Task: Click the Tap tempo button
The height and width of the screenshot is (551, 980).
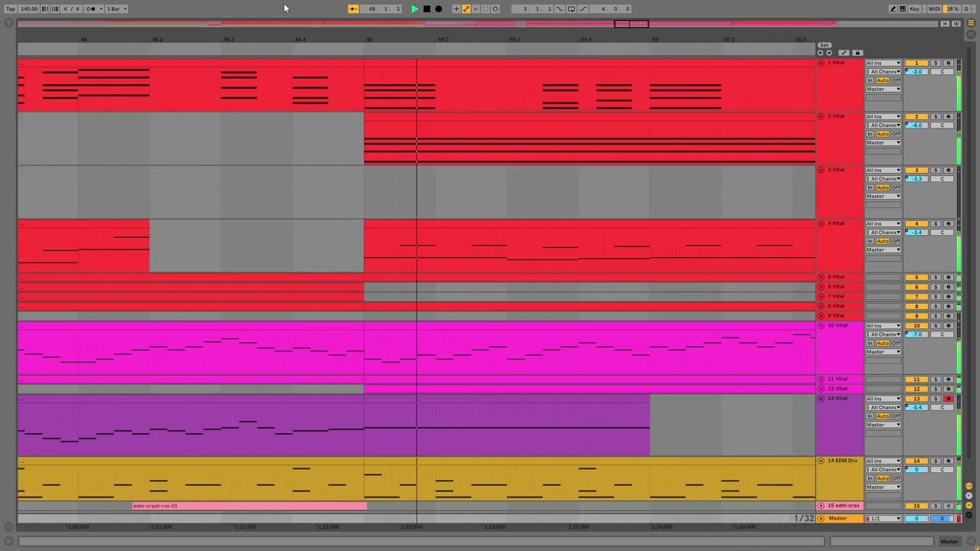Action: [10, 9]
